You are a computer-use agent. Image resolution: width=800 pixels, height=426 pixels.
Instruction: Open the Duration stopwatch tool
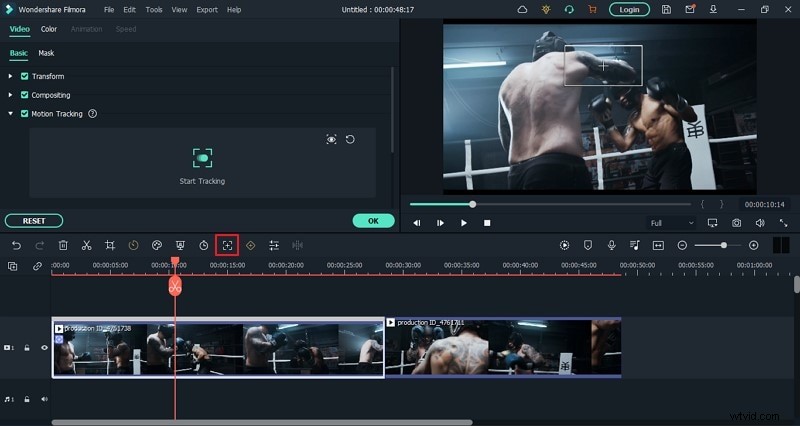pos(204,245)
